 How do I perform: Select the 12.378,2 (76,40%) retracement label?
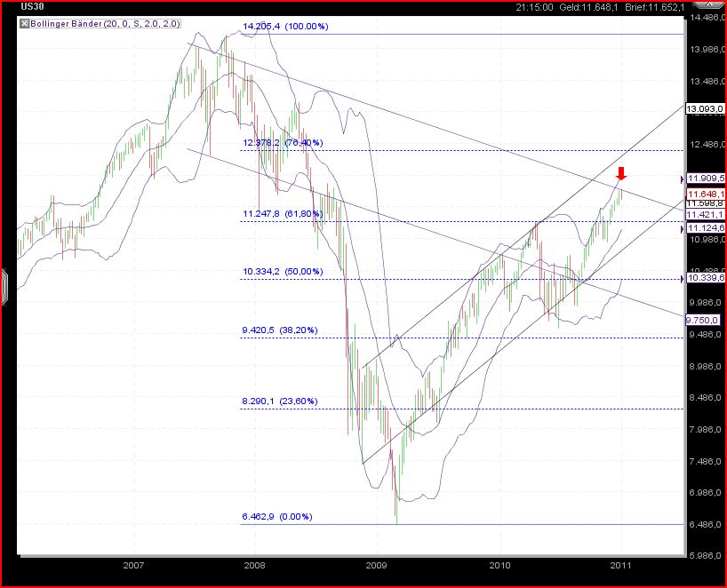[283, 142]
